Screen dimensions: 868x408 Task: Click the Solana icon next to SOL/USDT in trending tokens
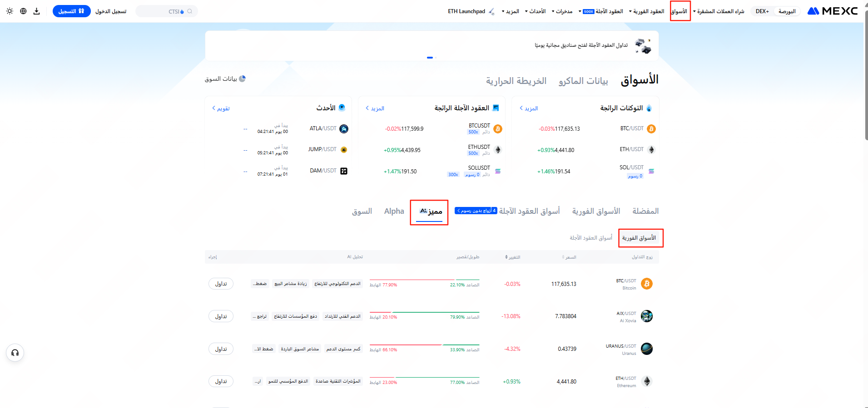point(651,171)
